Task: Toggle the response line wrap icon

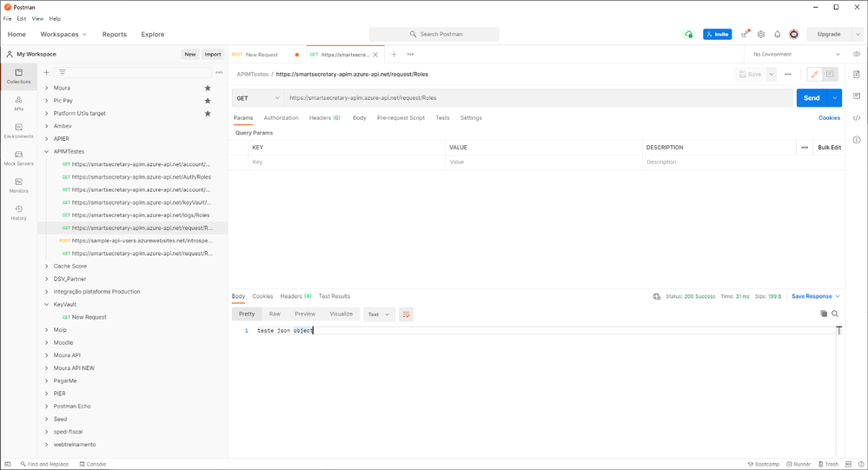Action: 406,314
